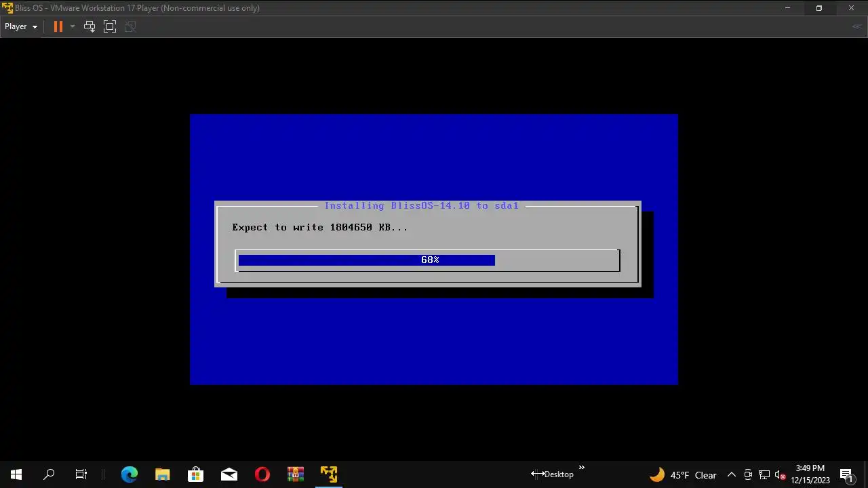Open the weather widget showing 45°F Clear

[683, 474]
